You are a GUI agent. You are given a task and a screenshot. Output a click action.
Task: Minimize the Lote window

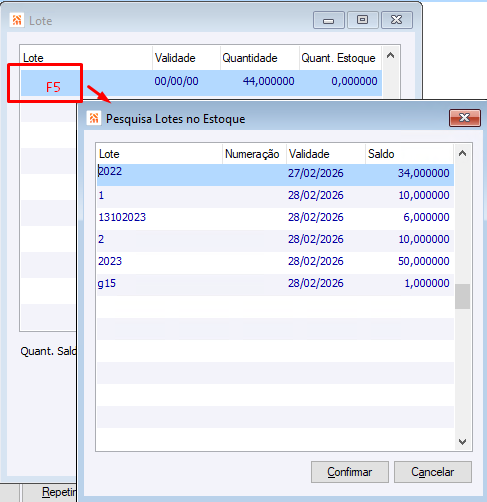pos(329,20)
